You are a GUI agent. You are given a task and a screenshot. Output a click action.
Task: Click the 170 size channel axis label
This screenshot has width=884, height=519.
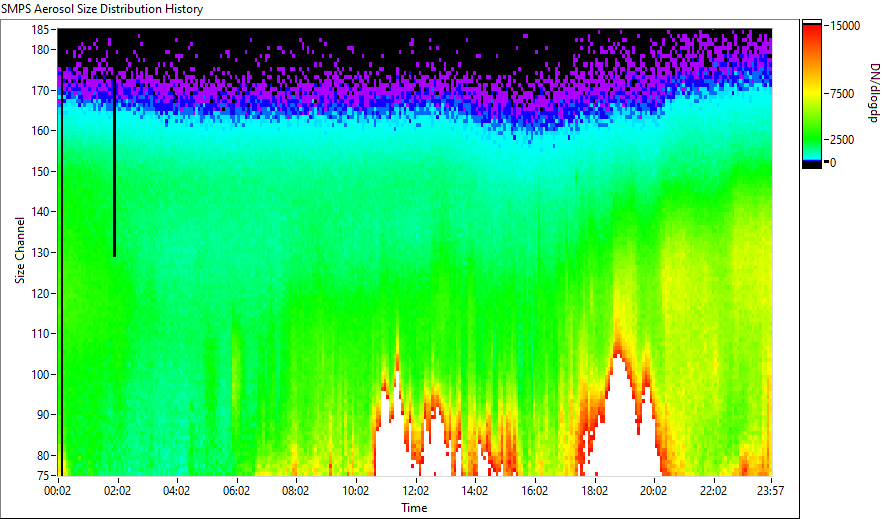(x=39, y=90)
